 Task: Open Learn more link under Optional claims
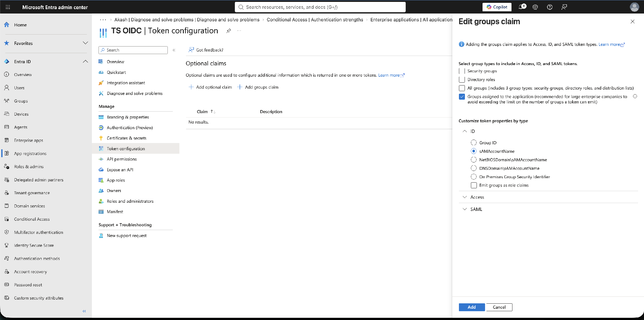pyautogui.click(x=391, y=75)
